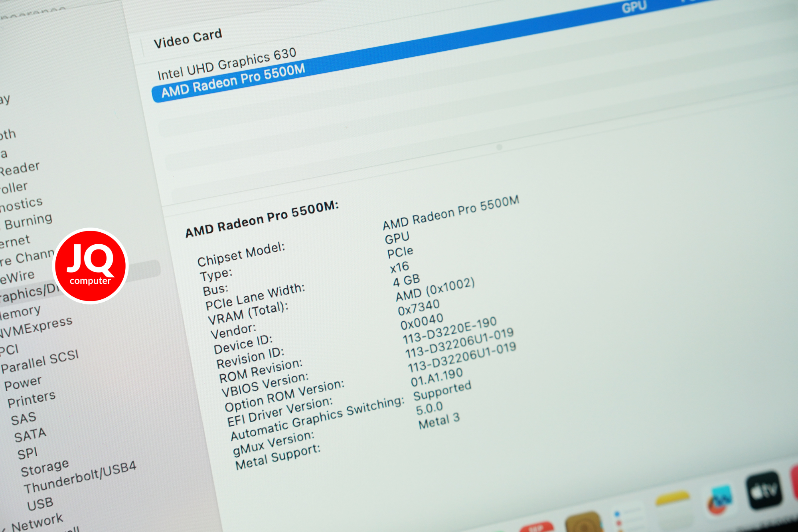Click the Device ID: label
This screenshot has width=798, height=532.
coord(243,344)
